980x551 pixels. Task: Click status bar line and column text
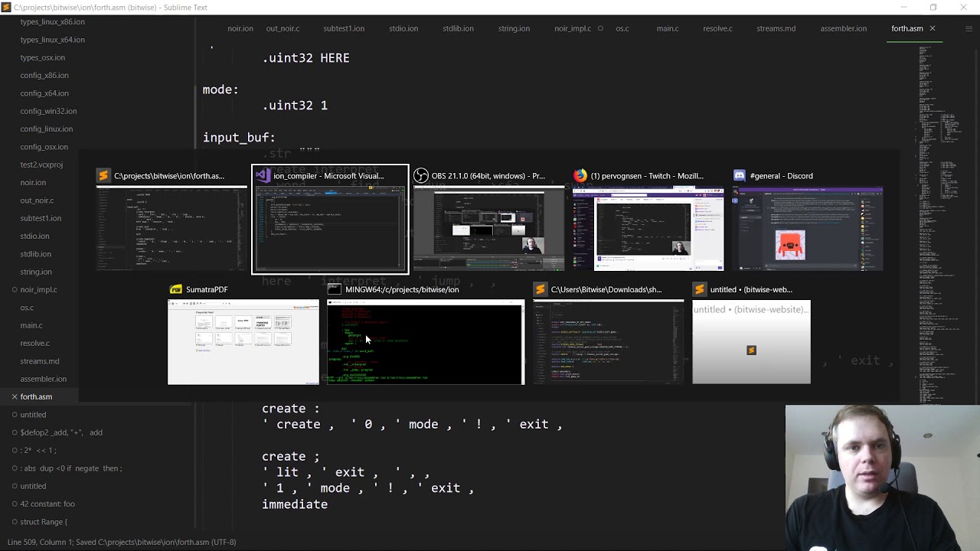pos(122,542)
